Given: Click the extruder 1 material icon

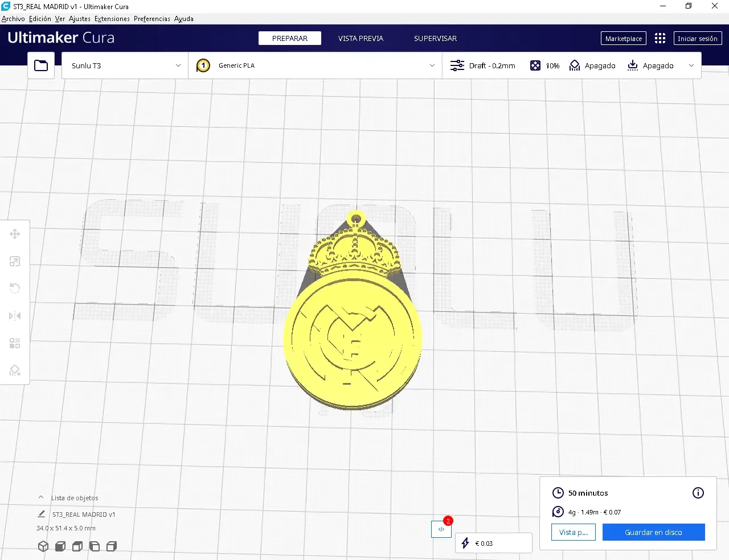Looking at the screenshot, I should (203, 65).
